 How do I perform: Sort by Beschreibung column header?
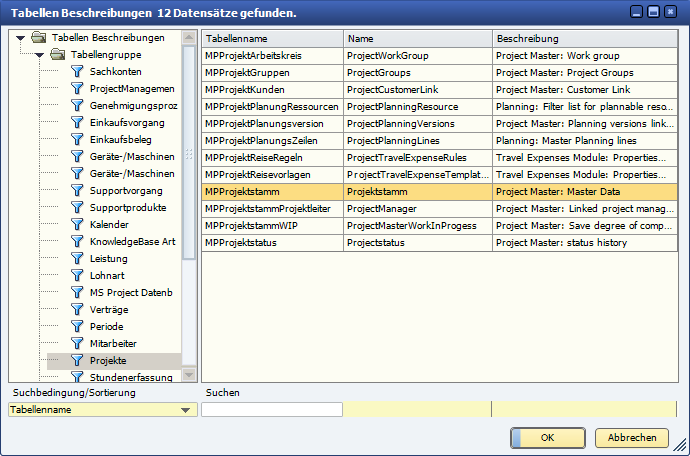(585, 39)
